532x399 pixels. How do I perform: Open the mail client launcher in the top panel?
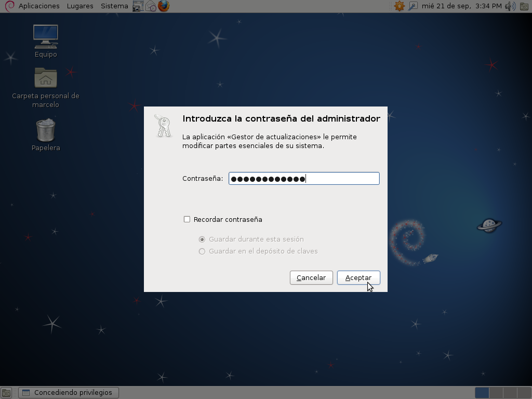click(x=151, y=6)
